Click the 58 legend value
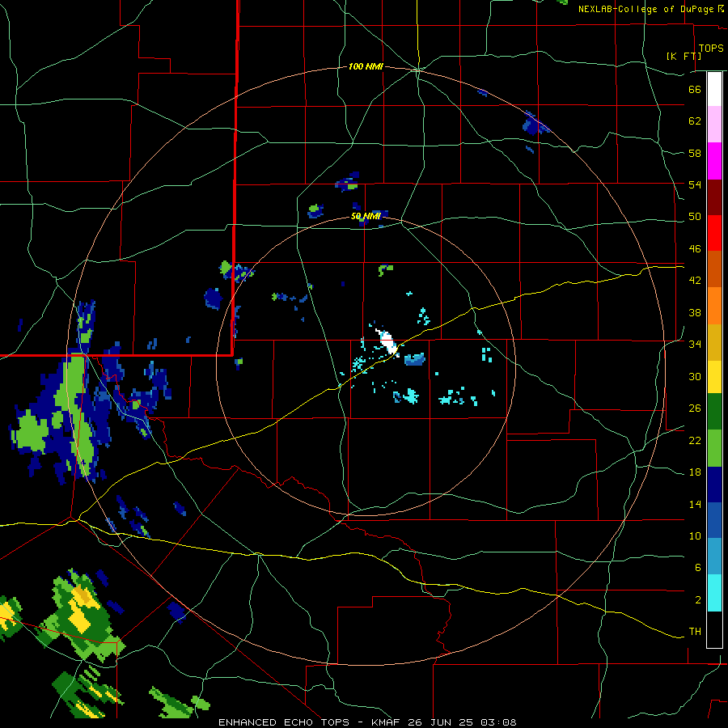 click(695, 153)
